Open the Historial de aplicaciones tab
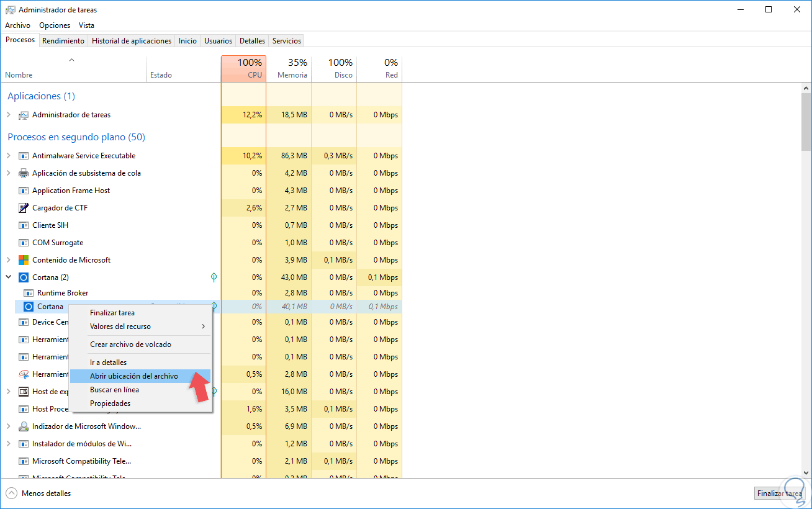The height and width of the screenshot is (509, 812). [132, 41]
